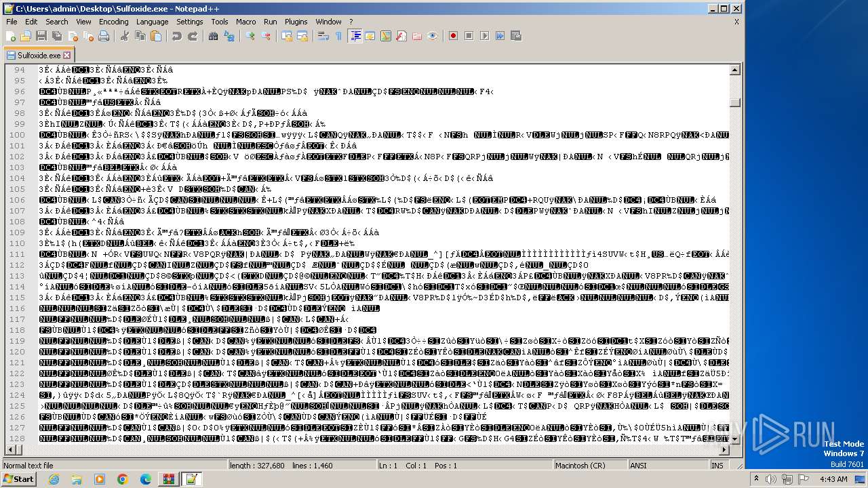Open the Replace dialog icon
Screen dimensions: 868x488
pyautogui.click(x=229, y=36)
